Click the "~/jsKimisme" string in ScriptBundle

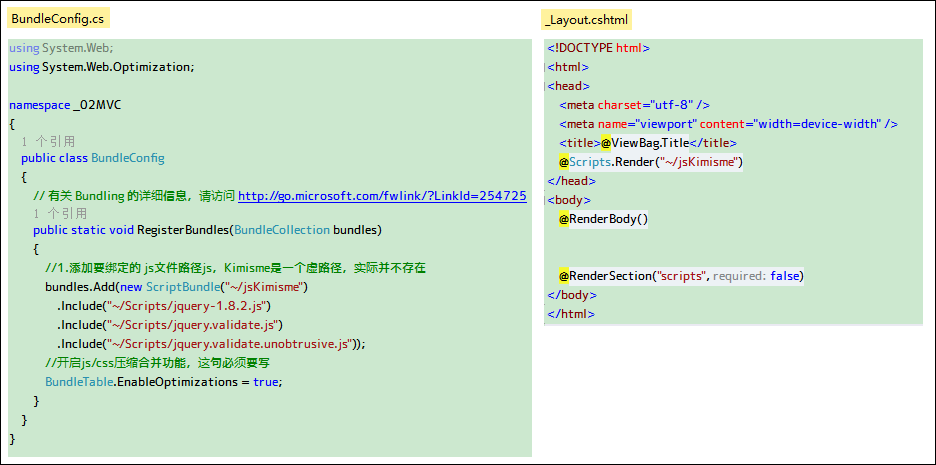point(263,287)
